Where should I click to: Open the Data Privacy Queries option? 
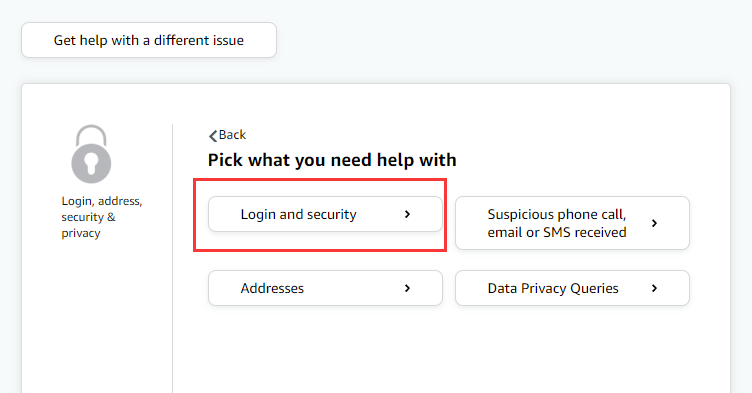tap(572, 288)
